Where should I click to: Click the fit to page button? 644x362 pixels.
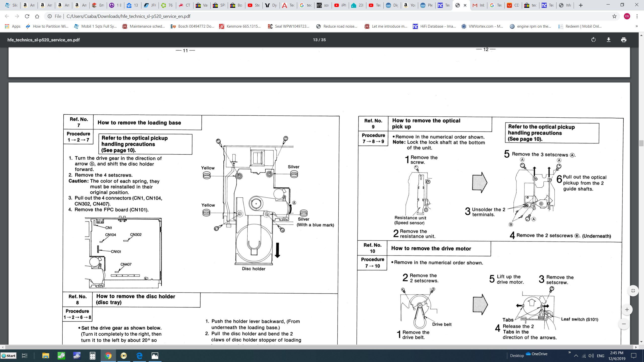coord(633,291)
